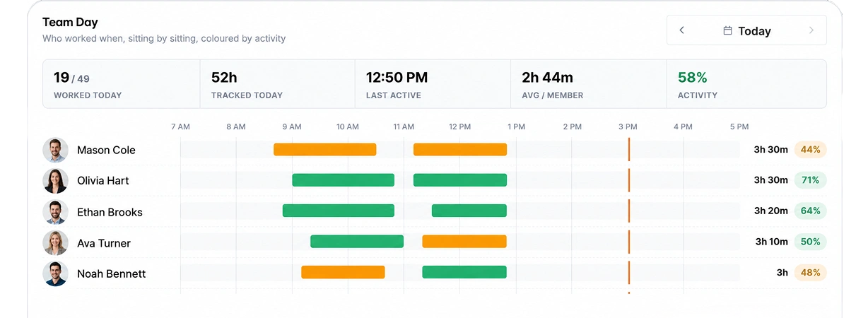868x318 pixels.
Task: Click Ethan Brooks's first green session bar
Action: pos(339,211)
